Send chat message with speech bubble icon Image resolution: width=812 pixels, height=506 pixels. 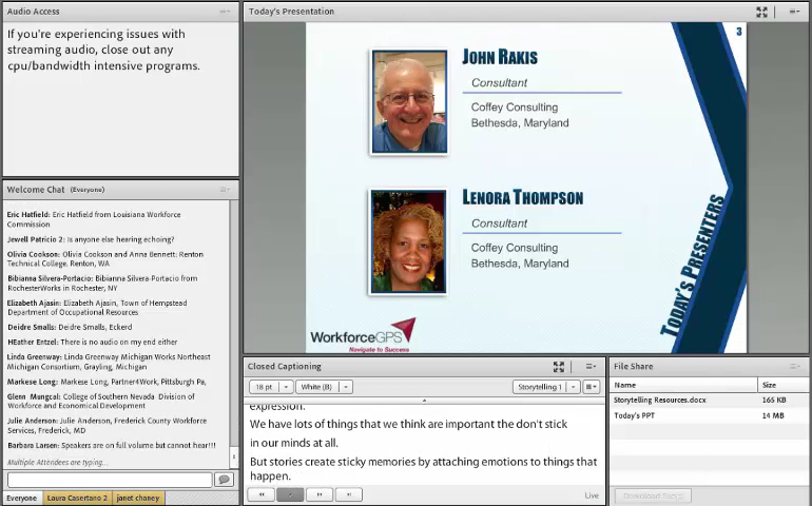pos(224,480)
